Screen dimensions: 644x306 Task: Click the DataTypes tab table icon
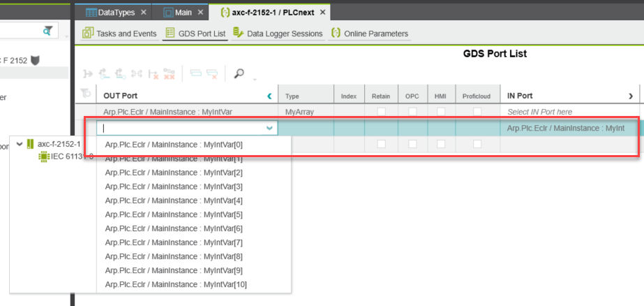[91, 13]
